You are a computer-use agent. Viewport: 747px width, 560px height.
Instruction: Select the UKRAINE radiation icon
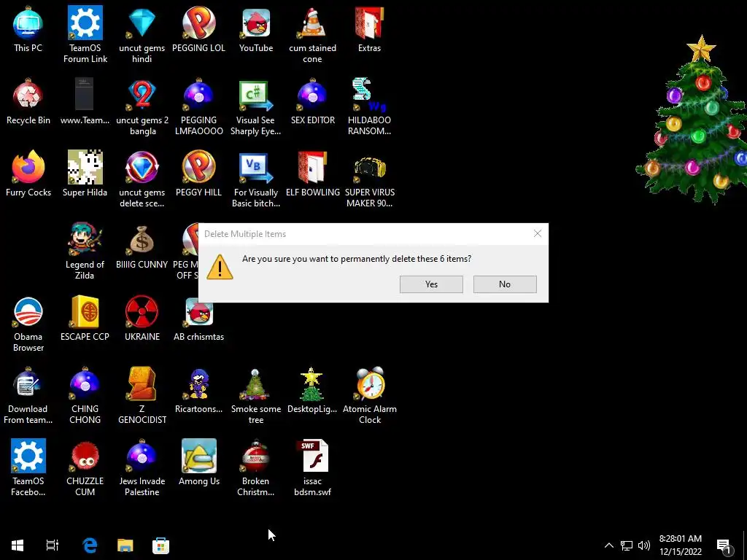point(142,318)
